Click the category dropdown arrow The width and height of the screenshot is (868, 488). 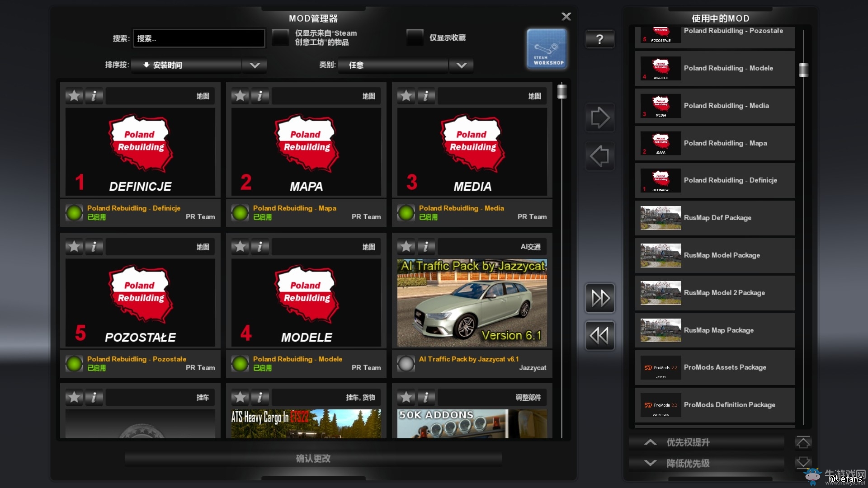(461, 65)
